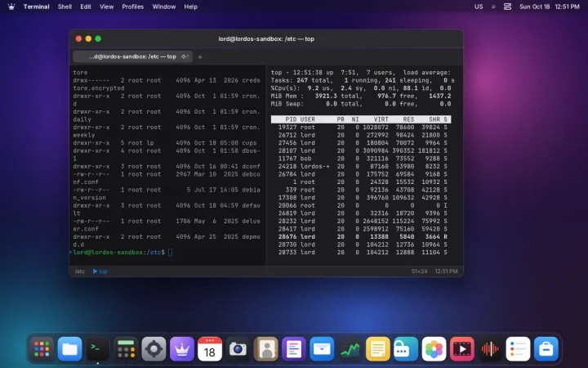Open the stocks chart icon in dock

350,349
